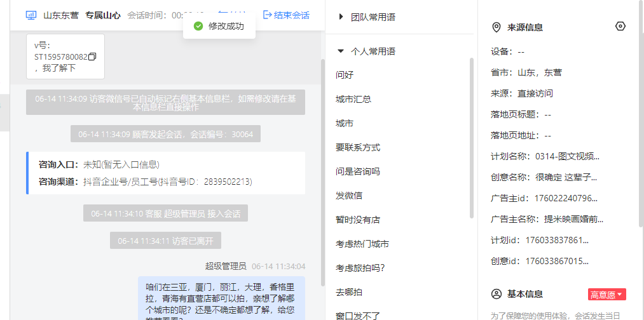This screenshot has height=320, width=644.
Task: Click the 创意id 176033867015 field
Action: coord(539,261)
